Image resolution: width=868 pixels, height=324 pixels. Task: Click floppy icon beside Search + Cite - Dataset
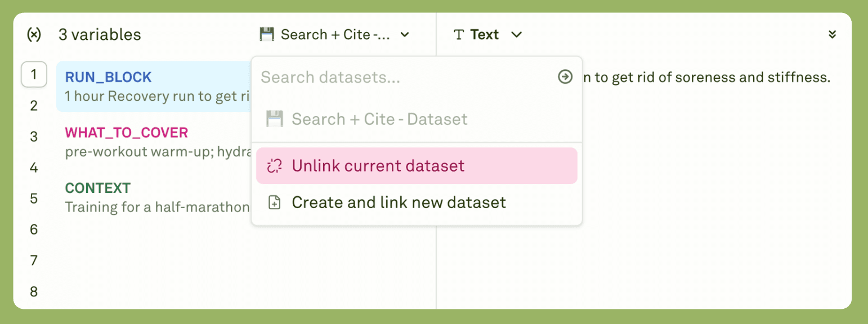pyautogui.click(x=274, y=119)
